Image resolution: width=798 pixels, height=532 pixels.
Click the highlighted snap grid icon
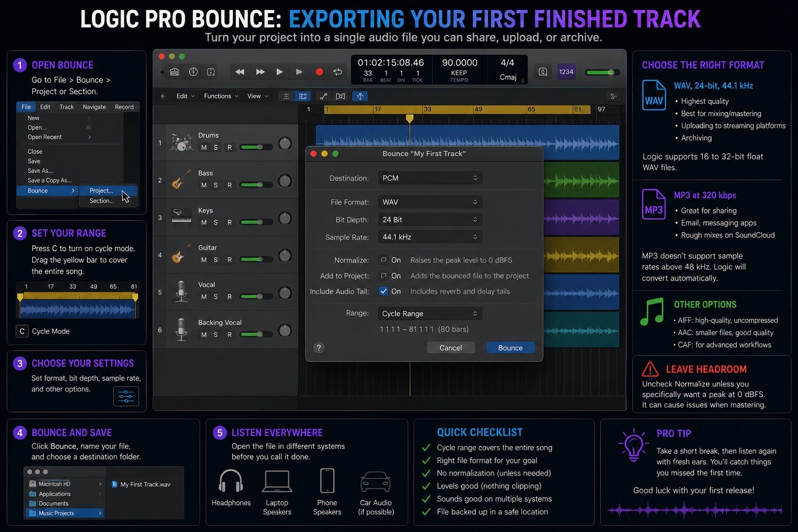click(x=303, y=96)
